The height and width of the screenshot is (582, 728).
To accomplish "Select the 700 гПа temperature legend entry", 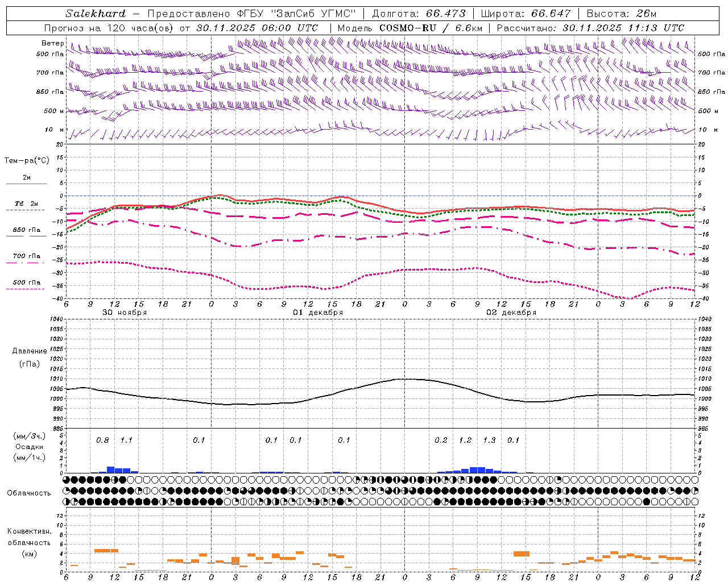I will [x=27, y=256].
